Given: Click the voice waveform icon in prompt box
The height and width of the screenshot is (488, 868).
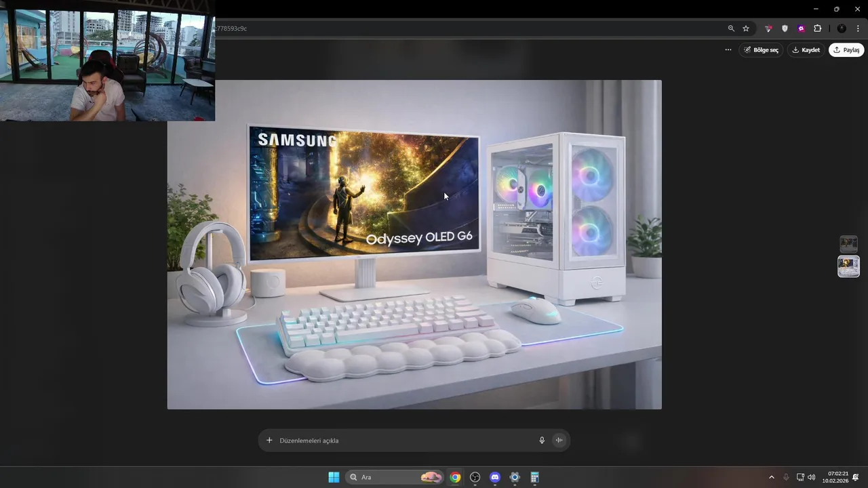Looking at the screenshot, I should [559, 441].
